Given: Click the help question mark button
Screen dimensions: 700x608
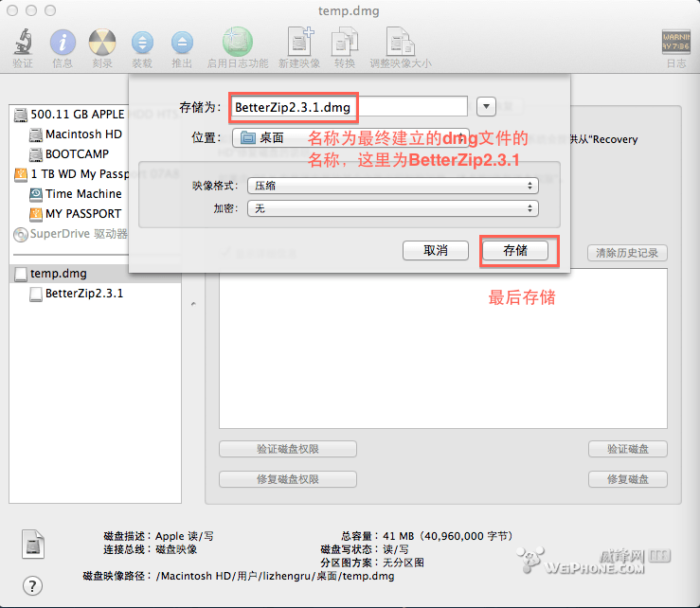Looking at the screenshot, I should pos(32,585).
